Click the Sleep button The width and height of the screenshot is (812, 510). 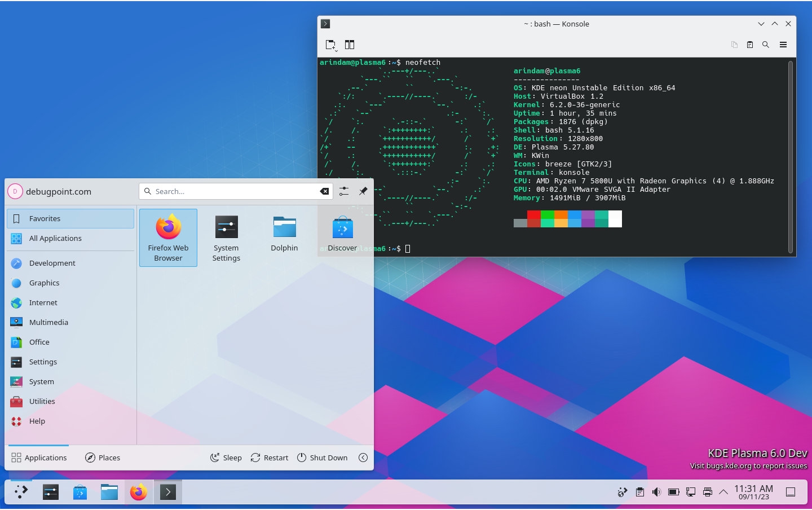[x=226, y=458]
